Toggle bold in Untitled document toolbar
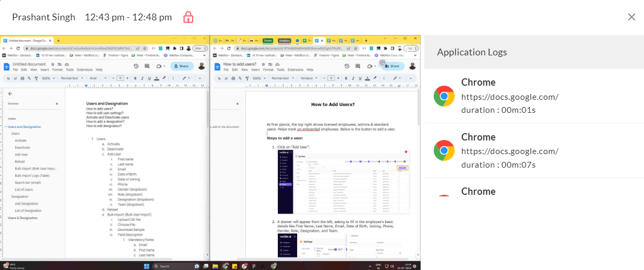The width and height of the screenshot is (644, 270). click(x=135, y=78)
